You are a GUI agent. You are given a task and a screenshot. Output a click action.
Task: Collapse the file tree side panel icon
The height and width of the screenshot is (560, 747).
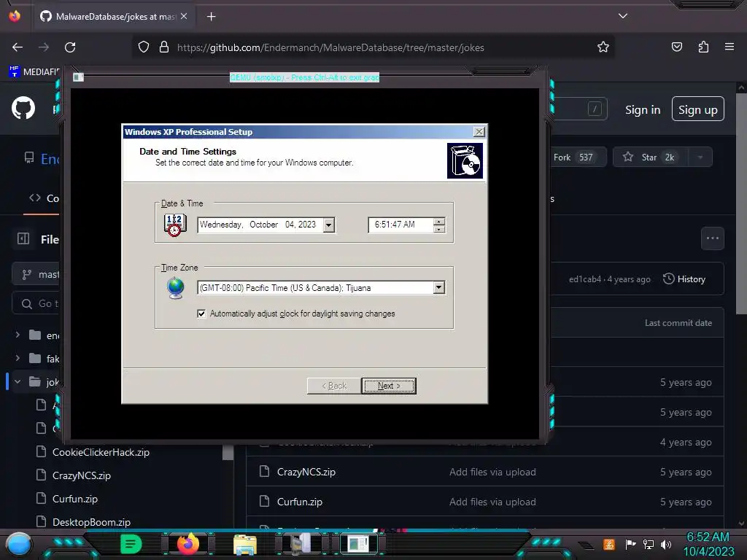click(23, 238)
